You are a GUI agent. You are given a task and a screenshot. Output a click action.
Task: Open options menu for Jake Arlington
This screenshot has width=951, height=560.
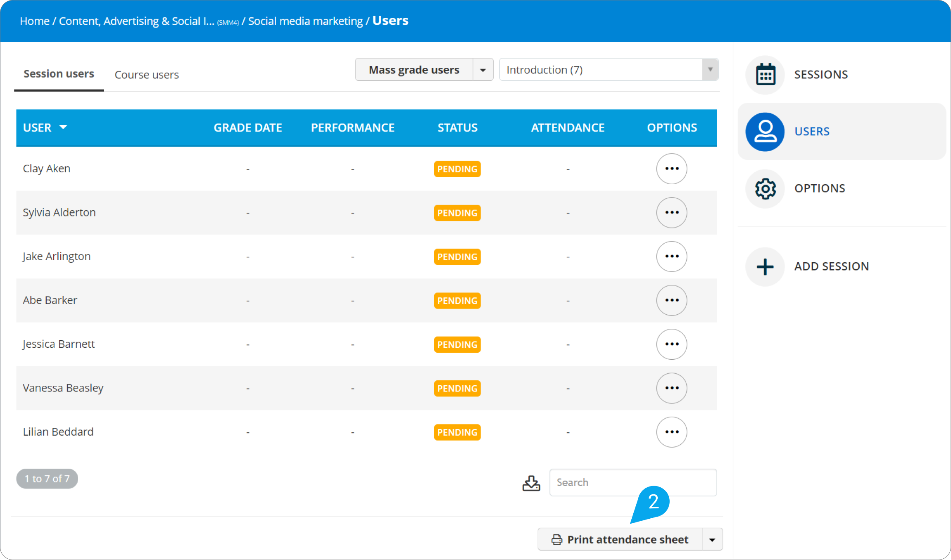tap(672, 256)
